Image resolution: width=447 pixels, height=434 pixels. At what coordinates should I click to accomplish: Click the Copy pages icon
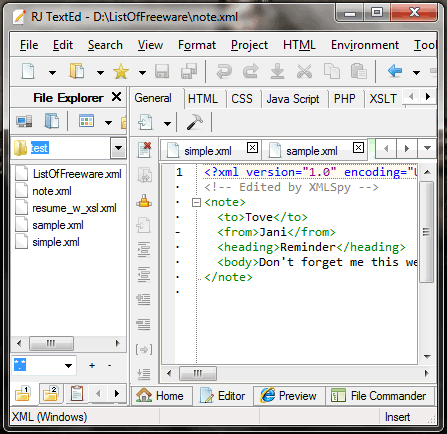pyautogui.click(x=332, y=71)
